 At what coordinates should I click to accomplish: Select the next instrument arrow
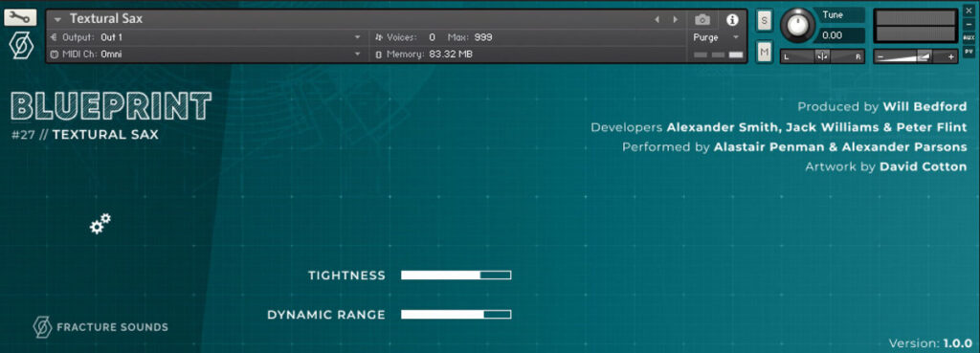675,20
